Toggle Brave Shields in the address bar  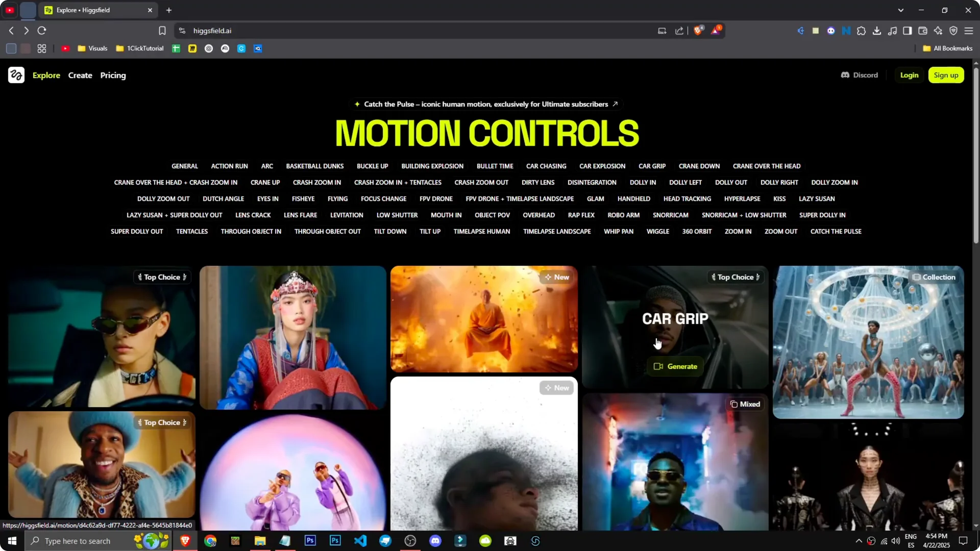[x=698, y=31]
